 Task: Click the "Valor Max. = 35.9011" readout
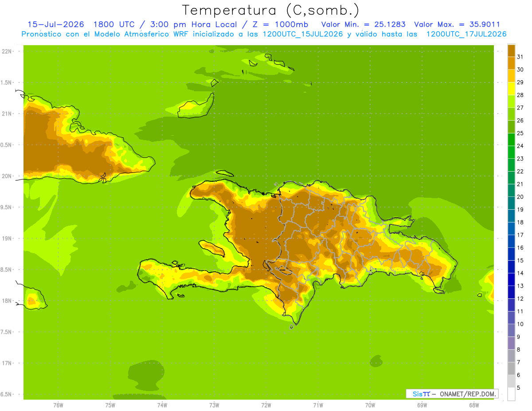(x=457, y=24)
